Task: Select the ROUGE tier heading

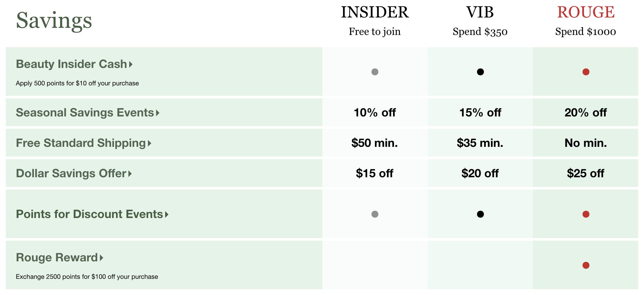Action: 586,12
